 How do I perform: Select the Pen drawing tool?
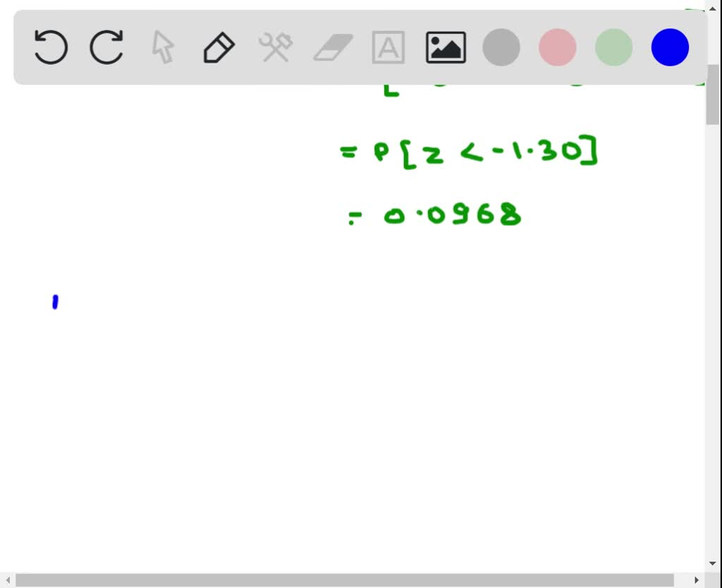pyautogui.click(x=219, y=47)
